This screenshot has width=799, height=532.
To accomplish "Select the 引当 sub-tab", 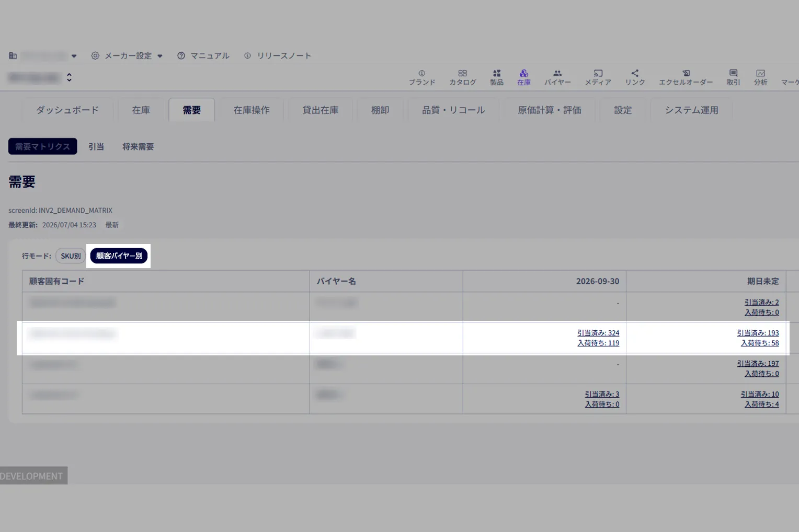I will (96, 146).
